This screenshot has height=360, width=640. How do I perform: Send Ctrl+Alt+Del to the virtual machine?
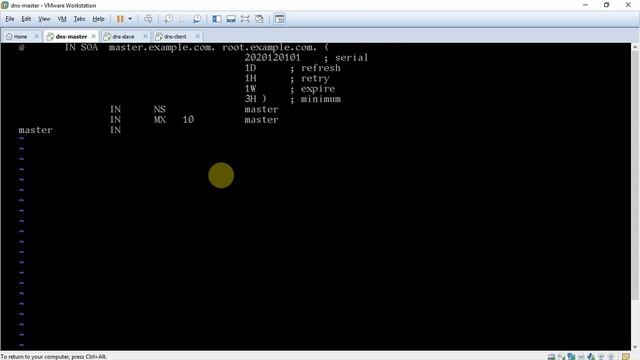tap(148, 19)
